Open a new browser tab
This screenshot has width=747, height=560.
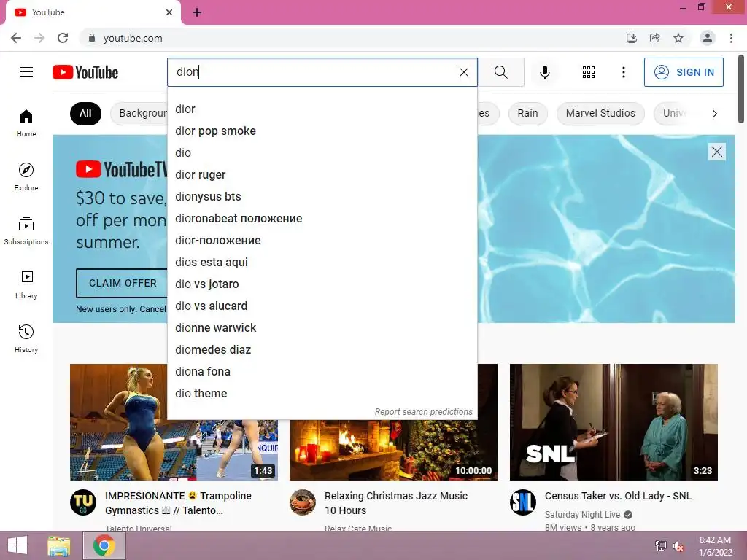197,12
